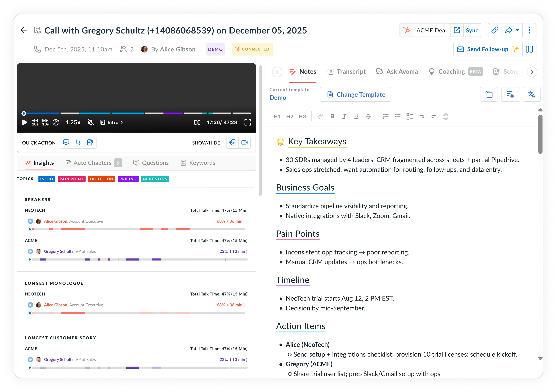
Task: Add a comment via quick action icon
Action: 66,143
